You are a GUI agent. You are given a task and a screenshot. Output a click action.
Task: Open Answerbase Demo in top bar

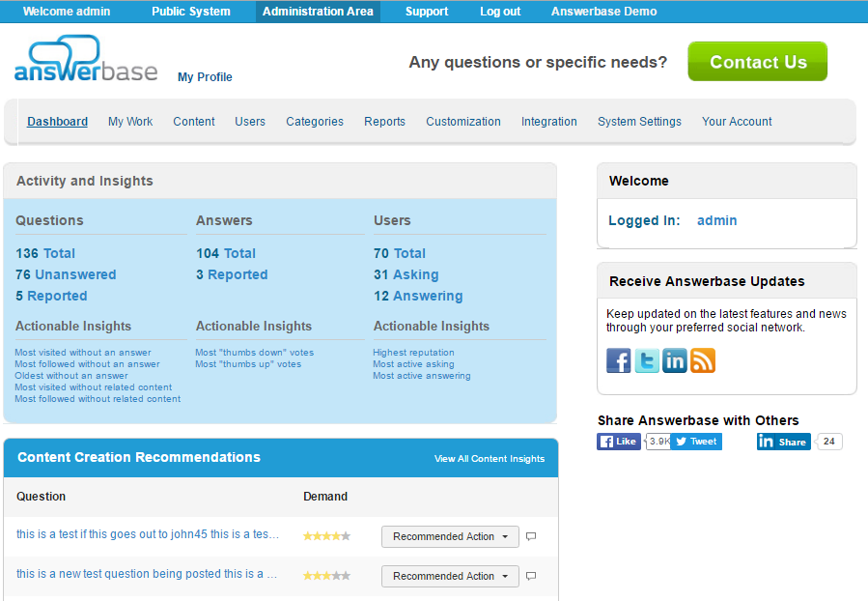pos(604,11)
